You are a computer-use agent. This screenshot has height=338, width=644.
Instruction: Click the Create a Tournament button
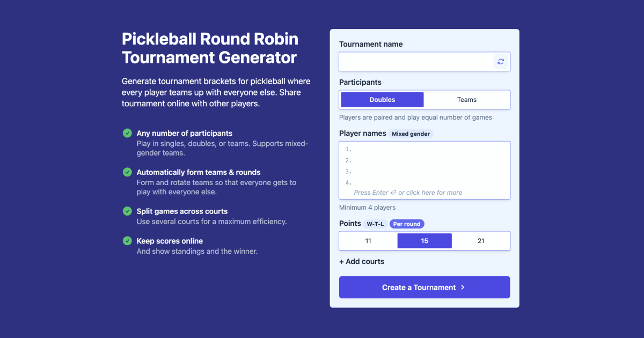coord(424,287)
